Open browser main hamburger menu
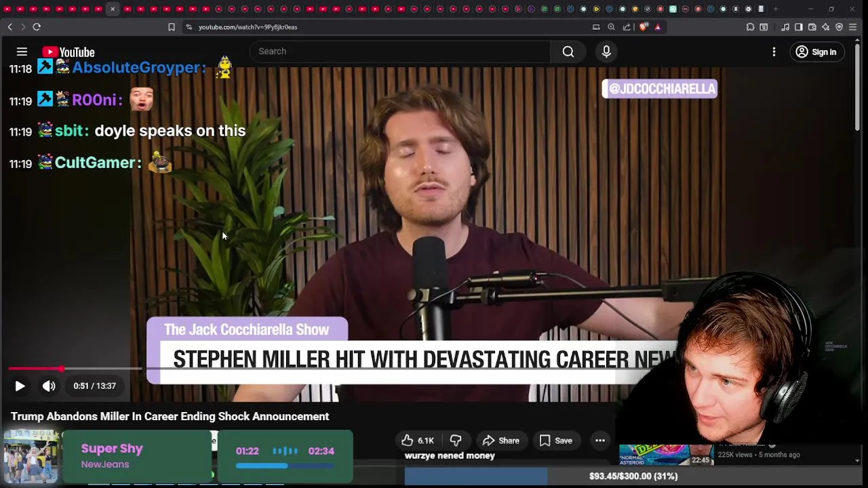The image size is (868, 488). 853,27
